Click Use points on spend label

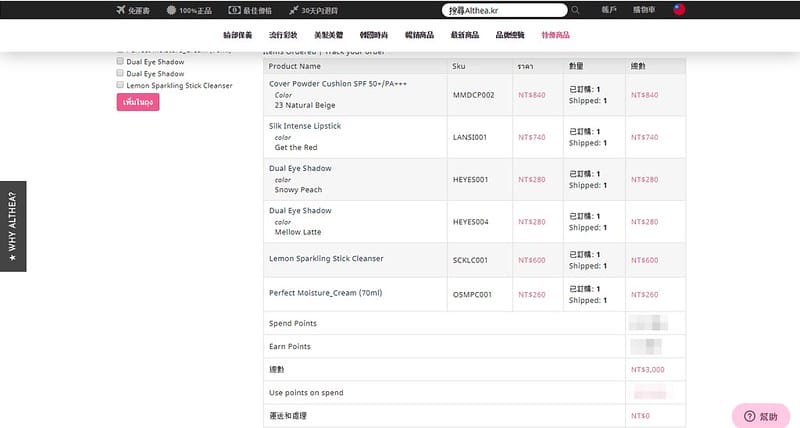pos(306,393)
